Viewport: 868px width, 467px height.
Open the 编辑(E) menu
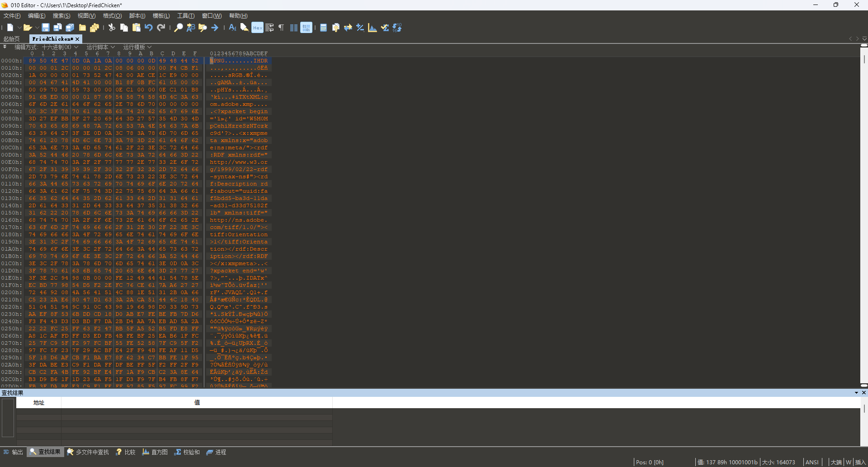tap(37, 16)
